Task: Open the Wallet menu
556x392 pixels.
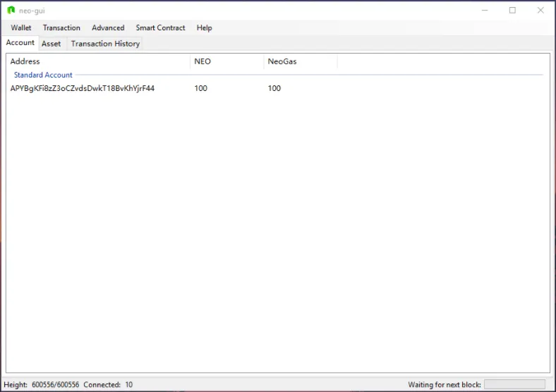Action: (x=21, y=27)
